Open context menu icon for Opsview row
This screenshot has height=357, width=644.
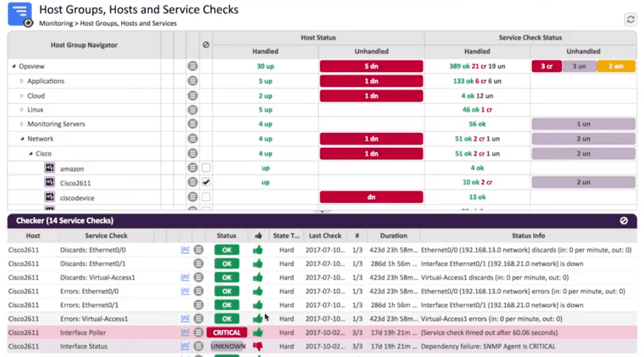(x=193, y=66)
